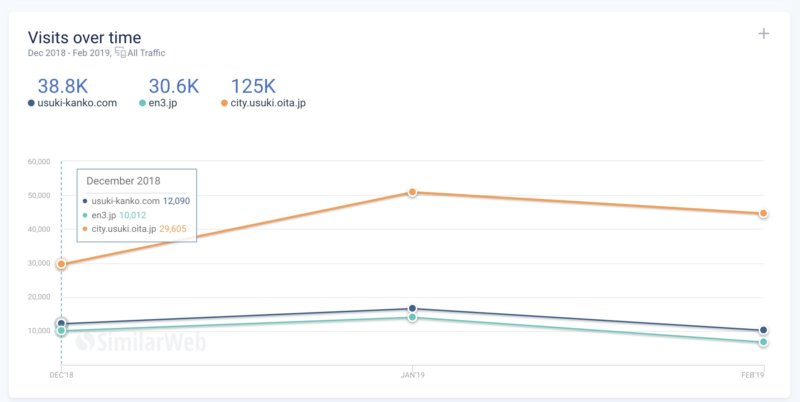Click the SimilarWeb watermark logo
The height and width of the screenshot is (402, 800).
pyautogui.click(x=140, y=340)
